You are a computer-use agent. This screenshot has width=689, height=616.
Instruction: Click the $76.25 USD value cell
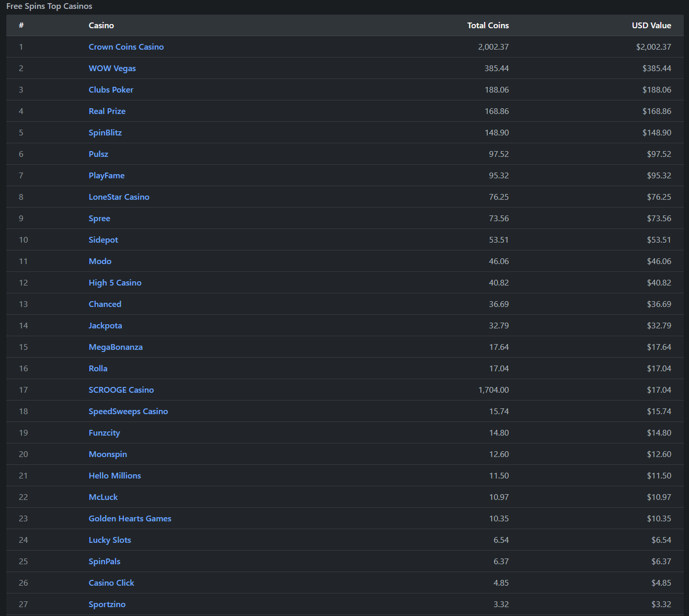pyautogui.click(x=659, y=197)
